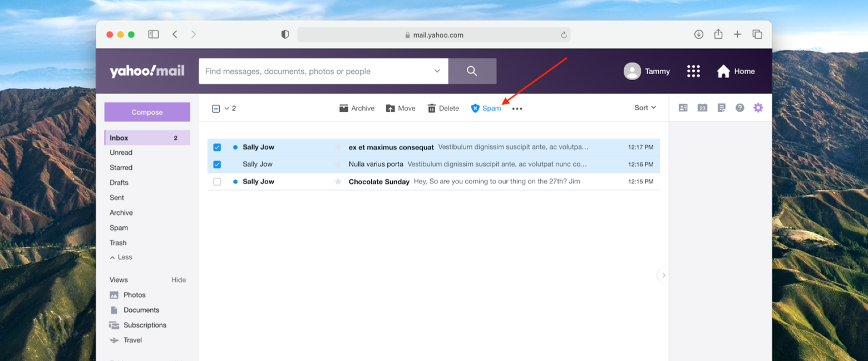
Task: Toggle unread dot on 'Chocolate Sunday'
Action: [235, 182]
